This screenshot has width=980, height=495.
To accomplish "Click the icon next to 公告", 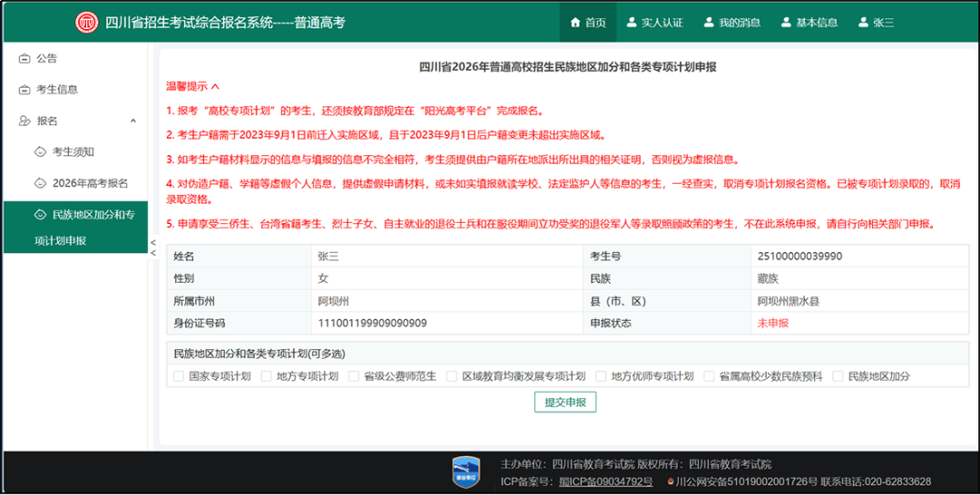I will pyautogui.click(x=24, y=59).
